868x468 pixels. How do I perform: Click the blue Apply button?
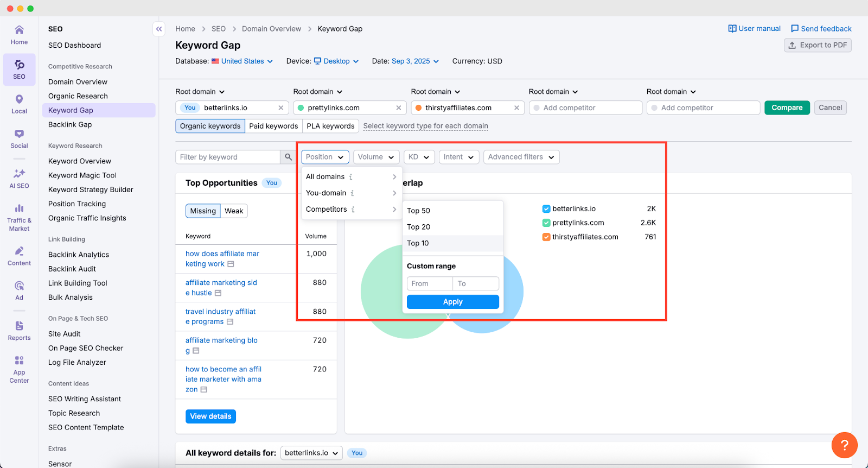pyautogui.click(x=452, y=302)
